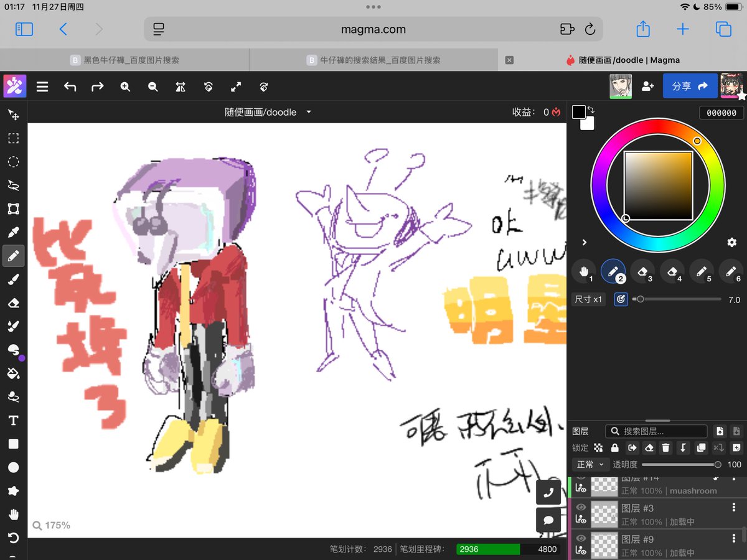Flip the canvas view horizontally
This screenshot has width=747, height=560.
tap(181, 87)
